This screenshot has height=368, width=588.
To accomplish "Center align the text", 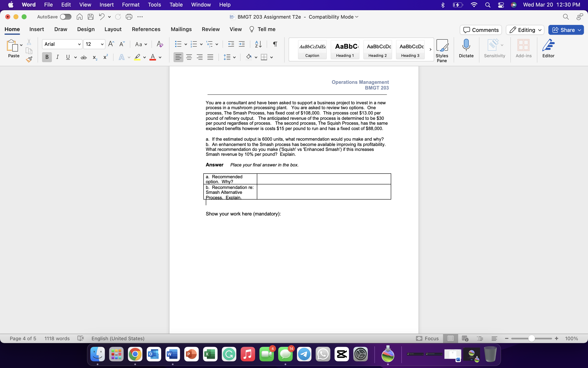I will (189, 57).
